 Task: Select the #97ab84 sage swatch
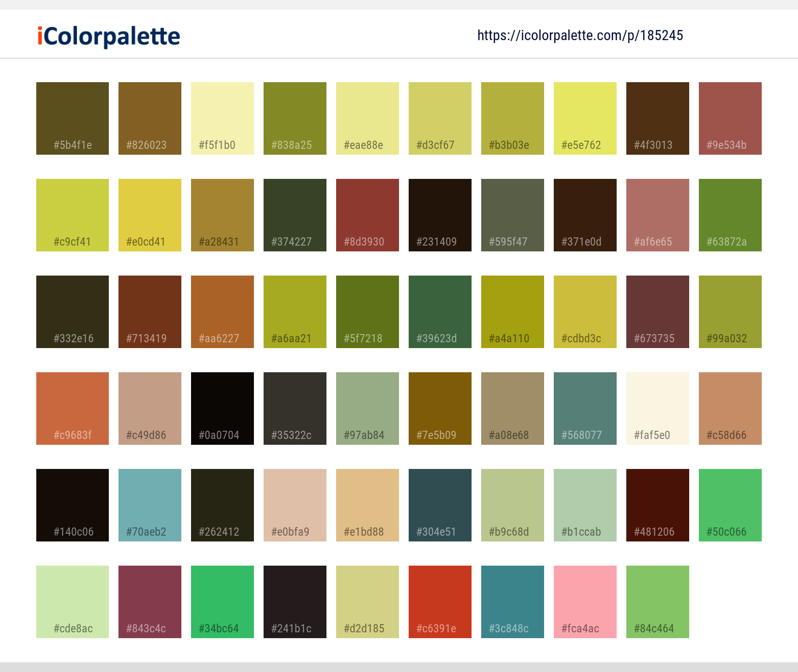[368, 409]
